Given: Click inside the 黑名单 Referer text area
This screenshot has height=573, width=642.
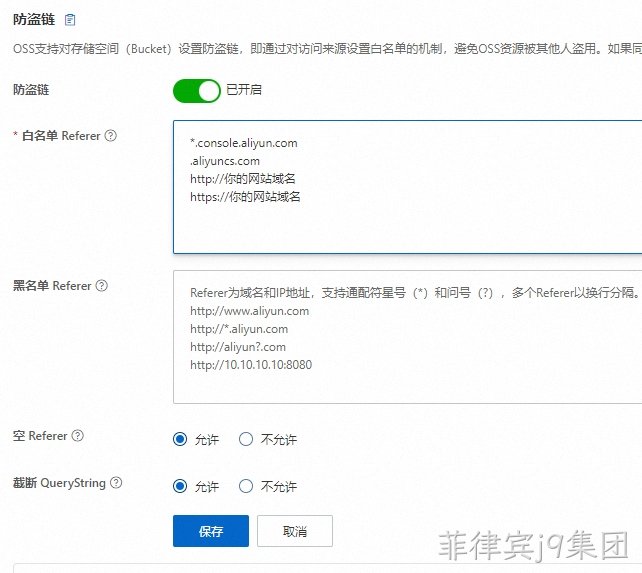Looking at the screenshot, I should tap(407, 337).
